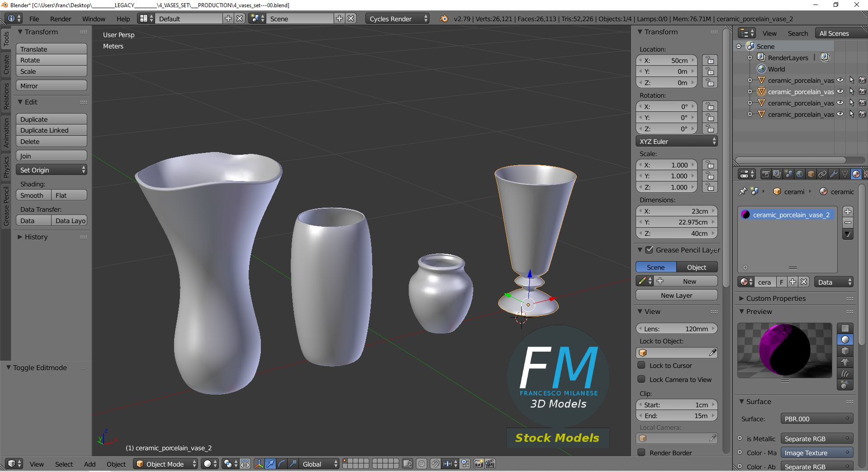Expand the RenderLayers item in the outliner

click(750, 57)
